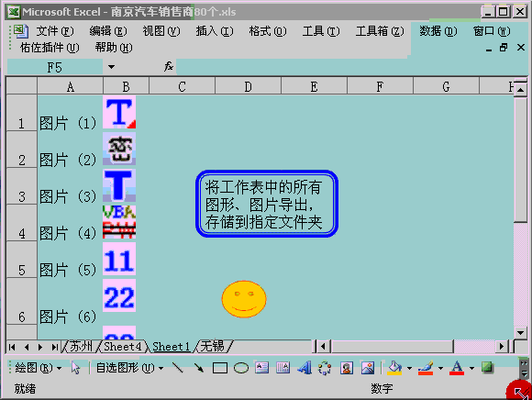The width and height of the screenshot is (532, 400).
Task: Pick the Oval shape tool
Action: 241,368
